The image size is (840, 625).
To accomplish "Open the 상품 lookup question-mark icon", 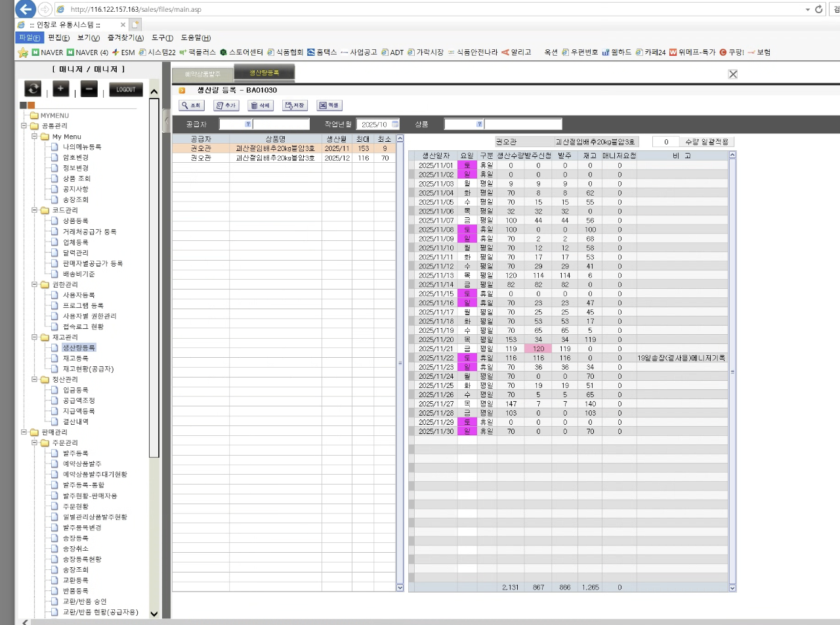I will (480, 124).
